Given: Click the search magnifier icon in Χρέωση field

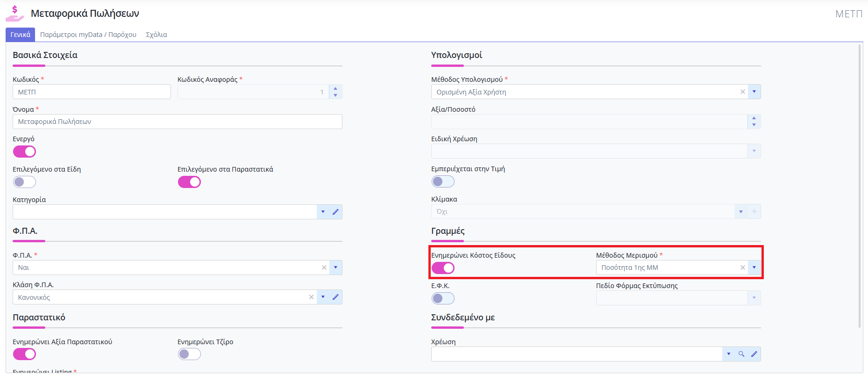Looking at the screenshot, I should coord(741,354).
